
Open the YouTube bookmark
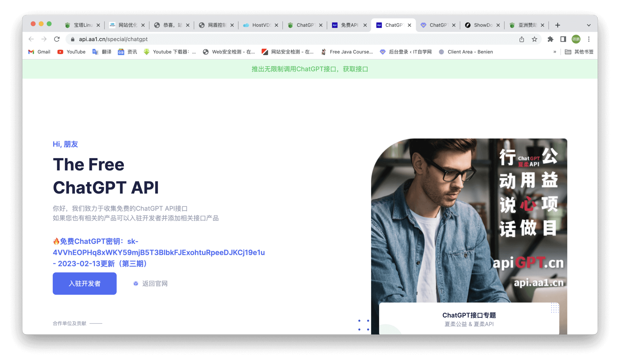point(71,52)
